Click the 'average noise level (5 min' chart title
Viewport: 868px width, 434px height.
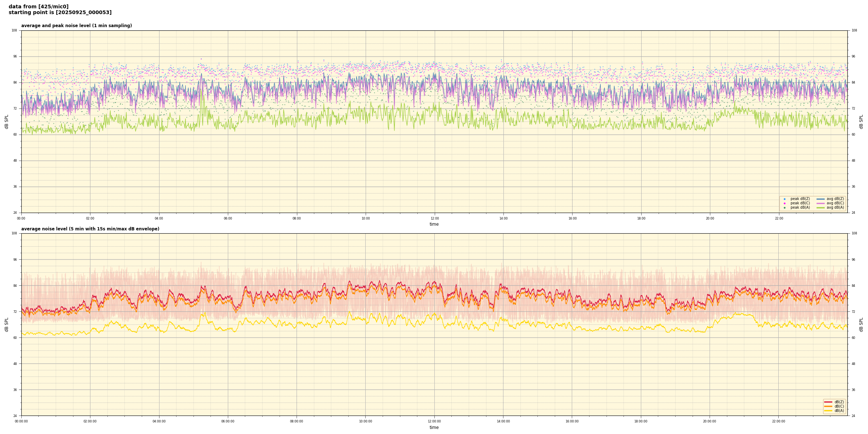pyautogui.click(x=90, y=229)
